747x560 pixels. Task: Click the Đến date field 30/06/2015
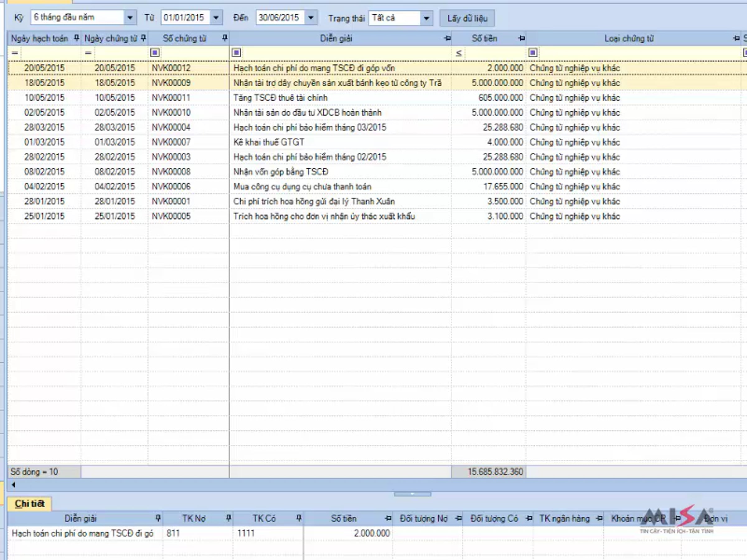280,17
